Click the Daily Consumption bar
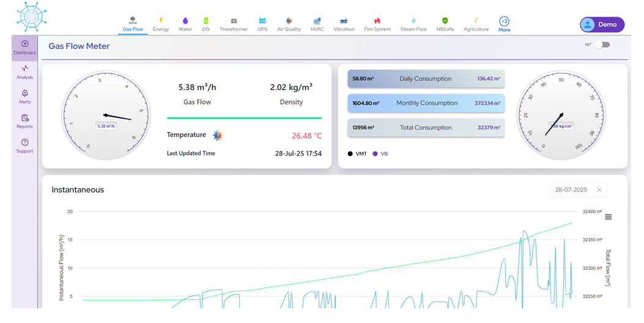Image resolution: width=644 pixels, height=323 pixels. (x=426, y=78)
